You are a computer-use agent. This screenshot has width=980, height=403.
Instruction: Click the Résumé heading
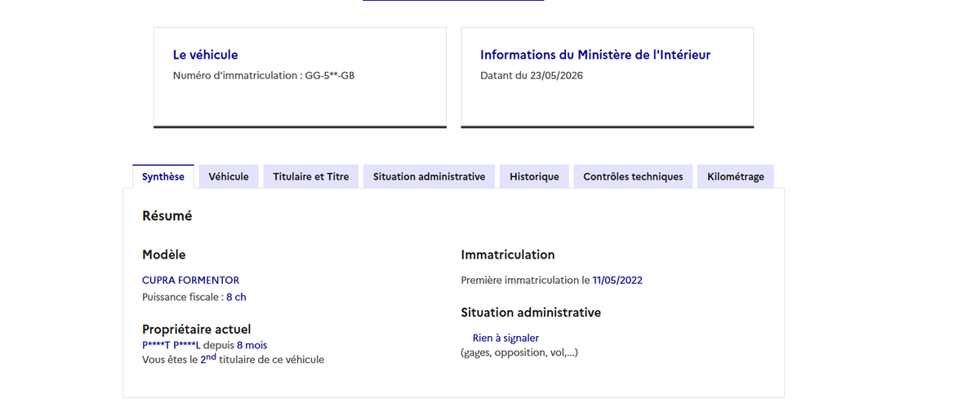[x=167, y=216]
